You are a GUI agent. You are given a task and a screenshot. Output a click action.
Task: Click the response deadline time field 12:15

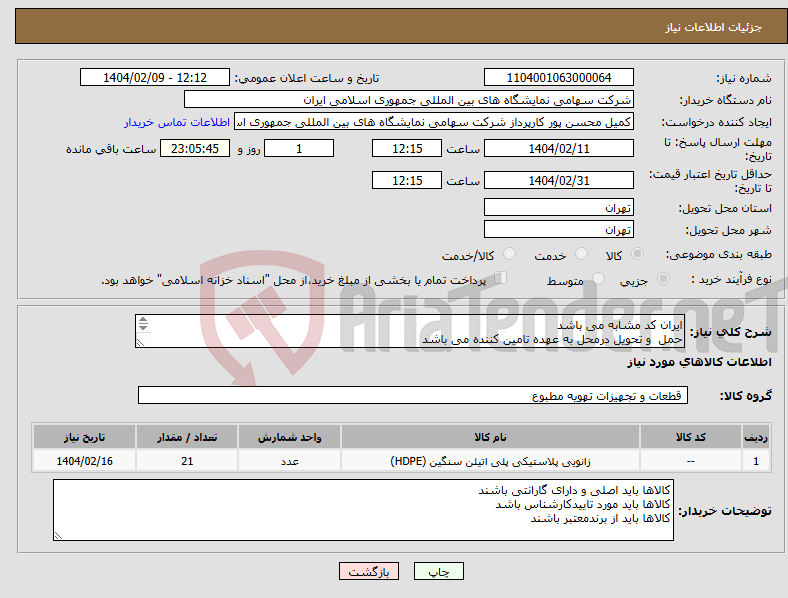[x=407, y=149]
